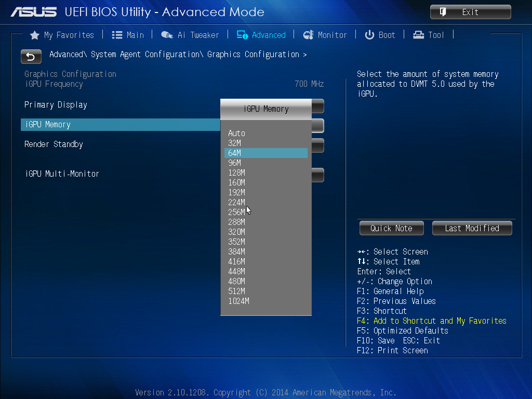This screenshot has height=399, width=532.
Task: Click the Tool printer icon
Action: coord(418,35)
